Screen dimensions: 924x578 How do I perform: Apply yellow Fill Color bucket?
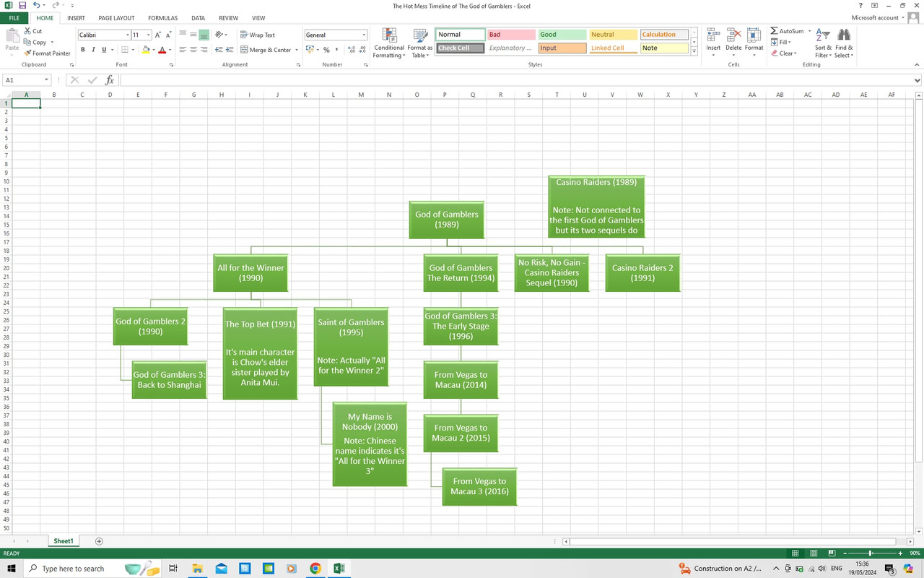[x=146, y=50]
